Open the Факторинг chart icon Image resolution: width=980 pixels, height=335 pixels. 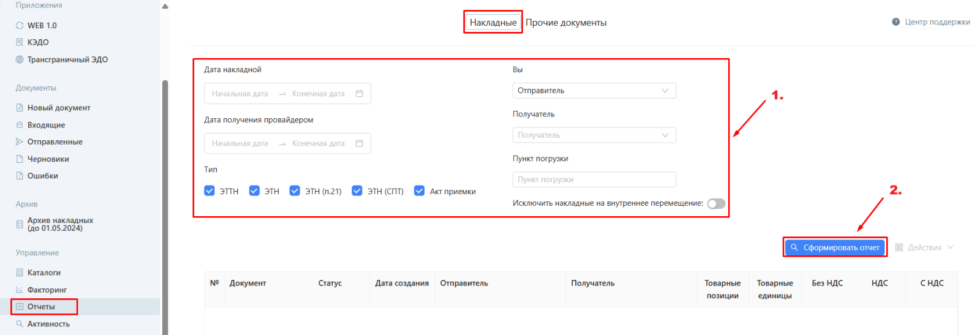click(20, 290)
